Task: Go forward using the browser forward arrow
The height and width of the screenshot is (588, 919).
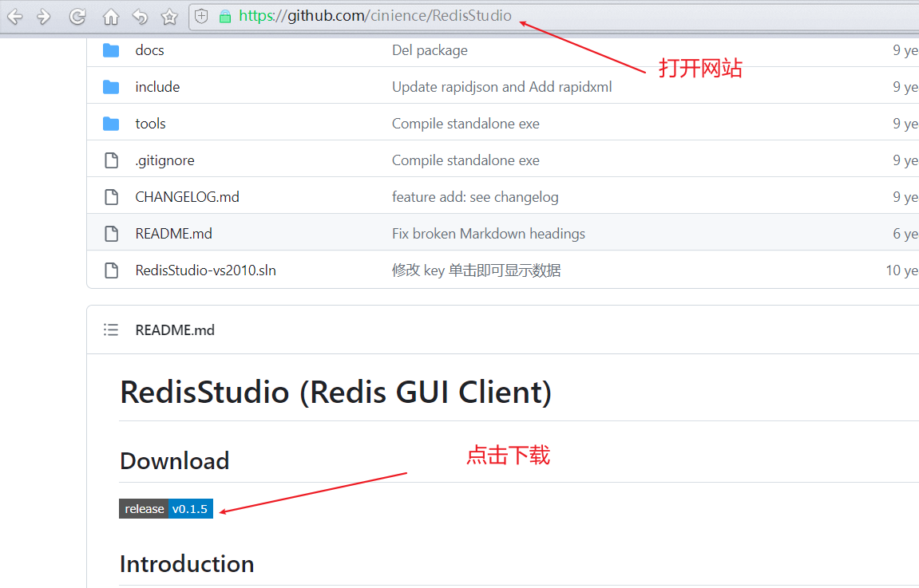Action: pos(43,17)
